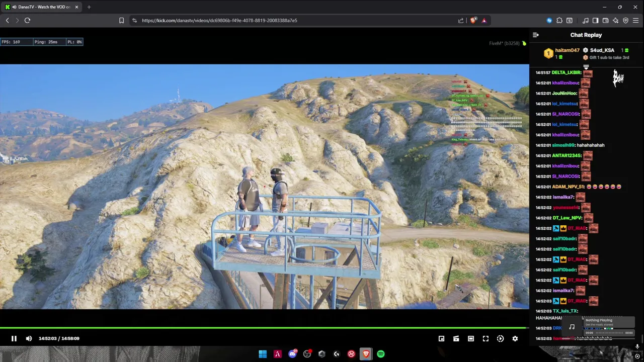Open DT_Law_NPV chat username
Image resolution: width=644 pixels, height=362 pixels.
click(x=567, y=218)
